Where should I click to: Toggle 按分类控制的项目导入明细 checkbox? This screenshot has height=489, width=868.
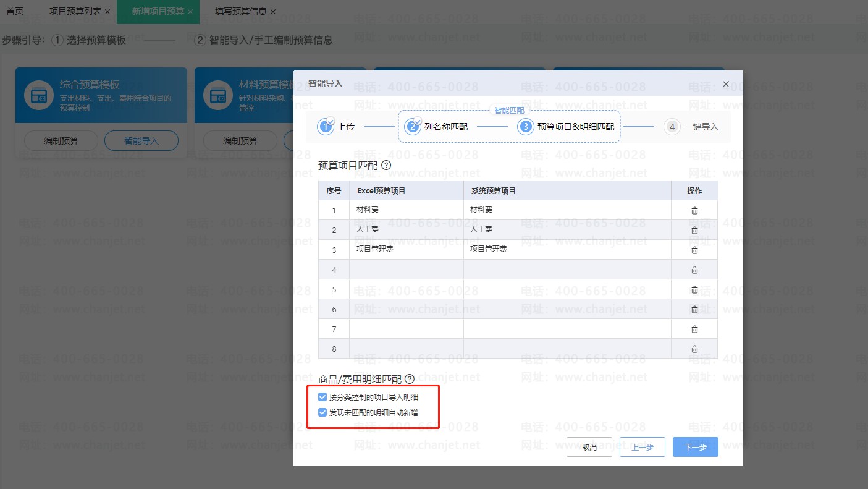pyautogui.click(x=322, y=397)
